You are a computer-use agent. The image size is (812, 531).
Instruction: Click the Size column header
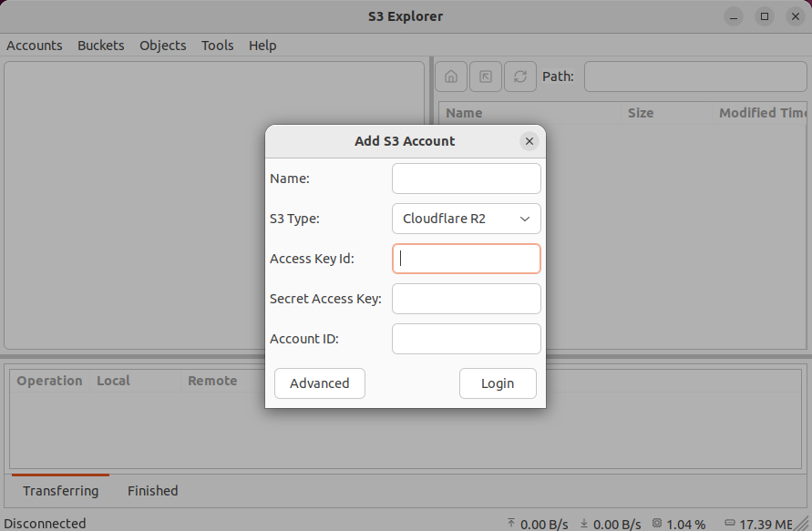point(641,112)
